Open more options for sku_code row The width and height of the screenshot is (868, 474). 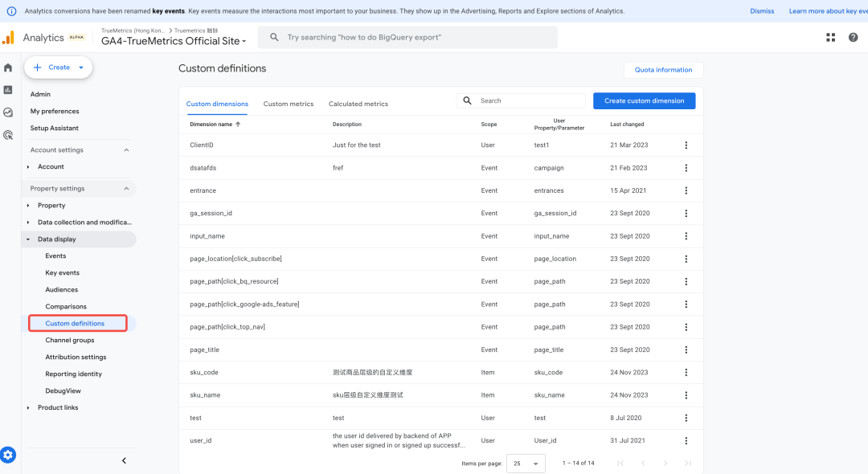pyautogui.click(x=686, y=372)
